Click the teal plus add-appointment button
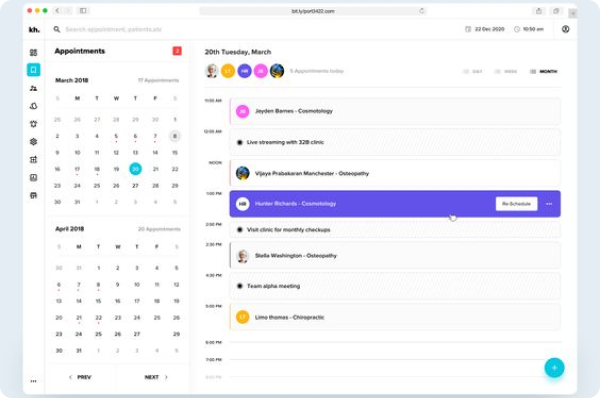This screenshot has height=398, width=600. tap(554, 368)
